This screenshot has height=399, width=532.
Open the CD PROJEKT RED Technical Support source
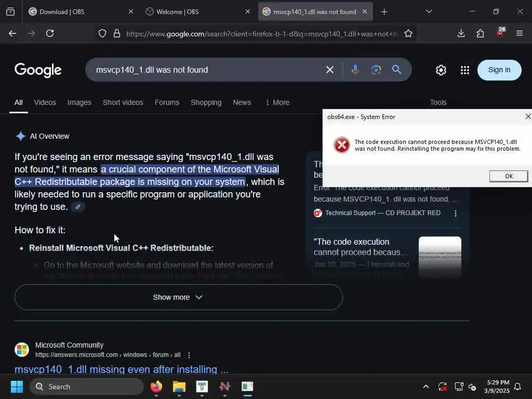pyautogui.click(x=383, y=212)
